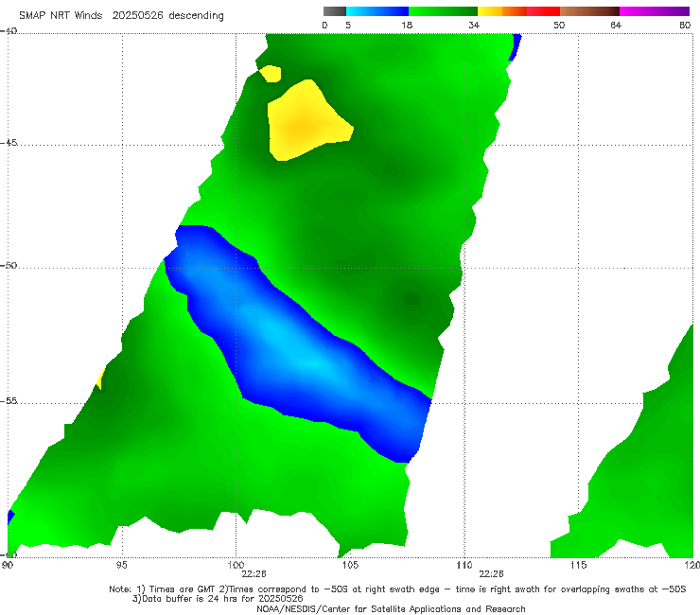Image resolution: width=700 pixels, height=615 pixels.
Task: Click the magenta-purple segment of the color bar
Action: [x=655, y=11]
